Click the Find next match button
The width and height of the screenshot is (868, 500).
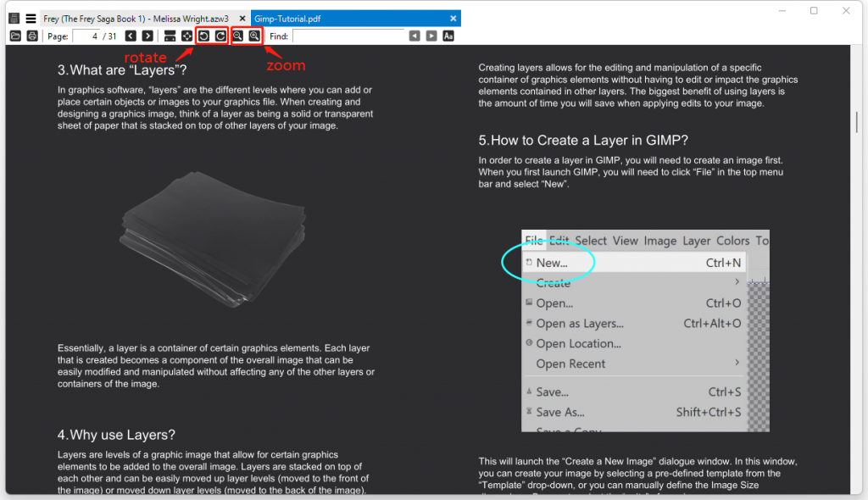[x=431, y=36]
